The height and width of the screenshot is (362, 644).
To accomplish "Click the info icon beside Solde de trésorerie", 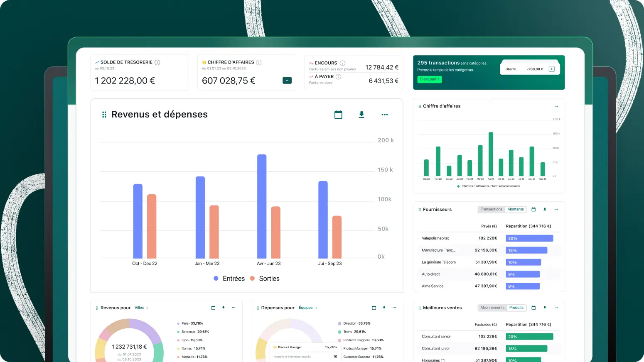I will 157,62.
